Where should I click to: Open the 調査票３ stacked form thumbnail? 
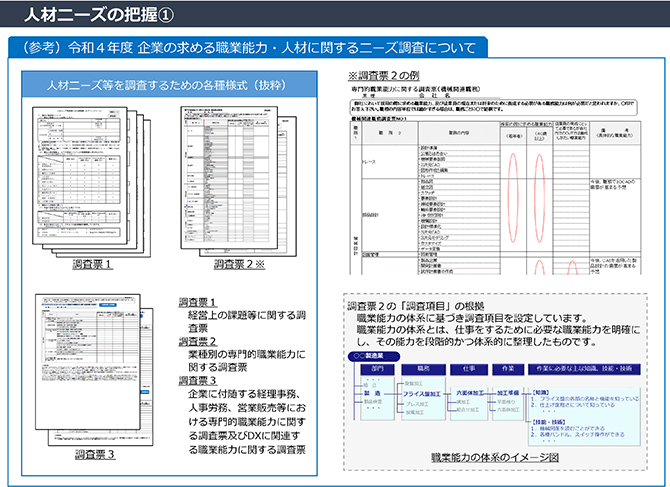click(x=94, y=370)
